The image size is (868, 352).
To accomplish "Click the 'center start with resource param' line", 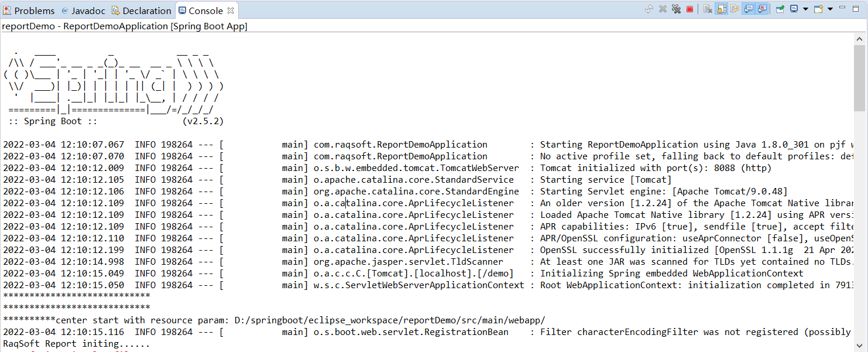I will [x=274, y=320].
